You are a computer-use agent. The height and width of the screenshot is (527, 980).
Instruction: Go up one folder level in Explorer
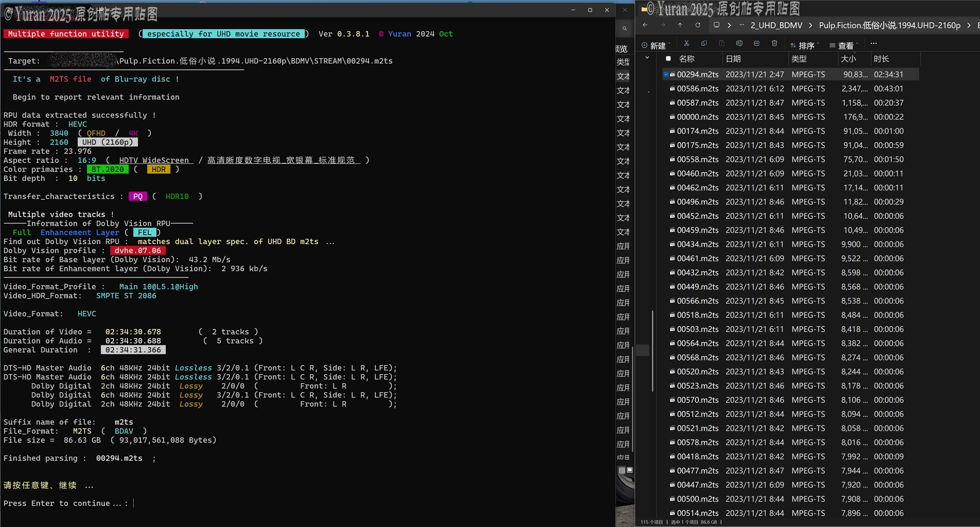click(680, 25)
